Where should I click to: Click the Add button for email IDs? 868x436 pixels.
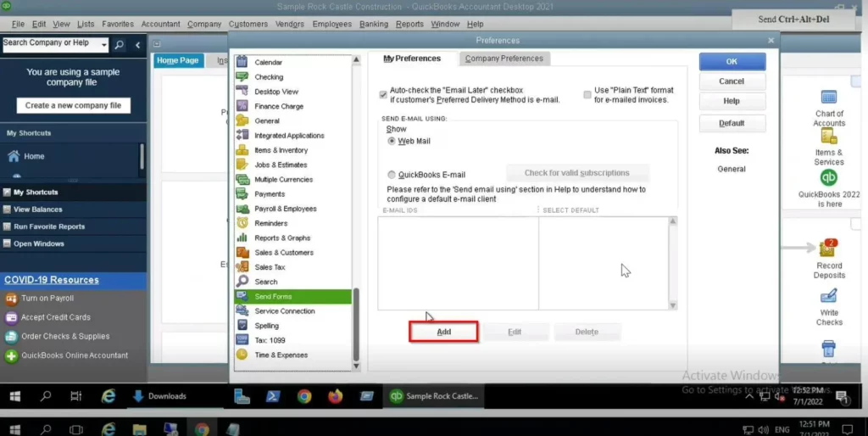click(x=443, y=332)
